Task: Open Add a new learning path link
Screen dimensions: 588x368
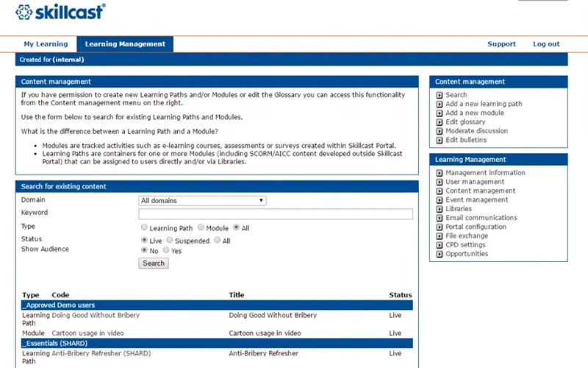Action: 484,104
